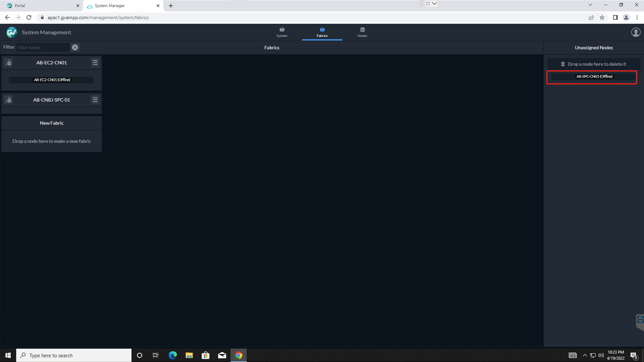Open settings gear for AB-EC2-CN01 fabric

pyautogui.click(x=9, y=63)
